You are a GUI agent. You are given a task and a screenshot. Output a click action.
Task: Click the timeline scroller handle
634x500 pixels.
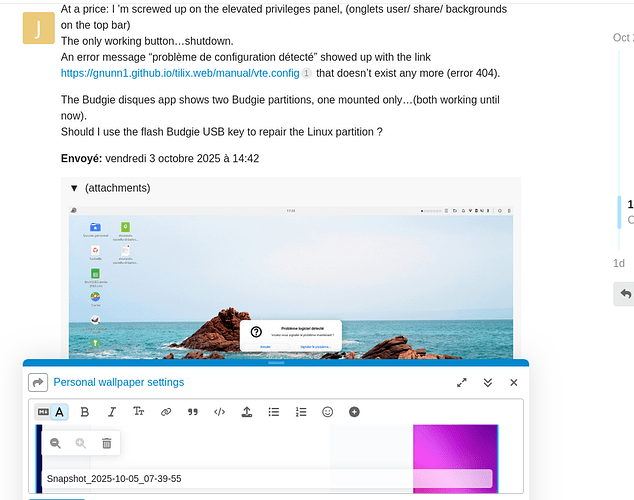pyautogui.click(x=619, y=212)
